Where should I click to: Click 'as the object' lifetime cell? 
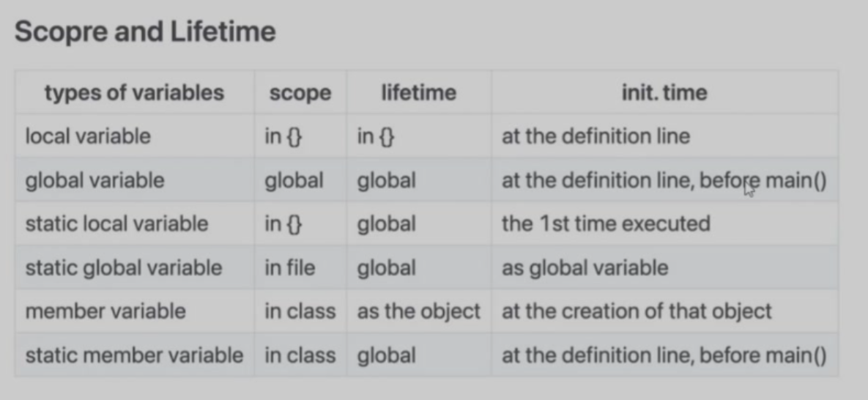(x=418, y=311)
